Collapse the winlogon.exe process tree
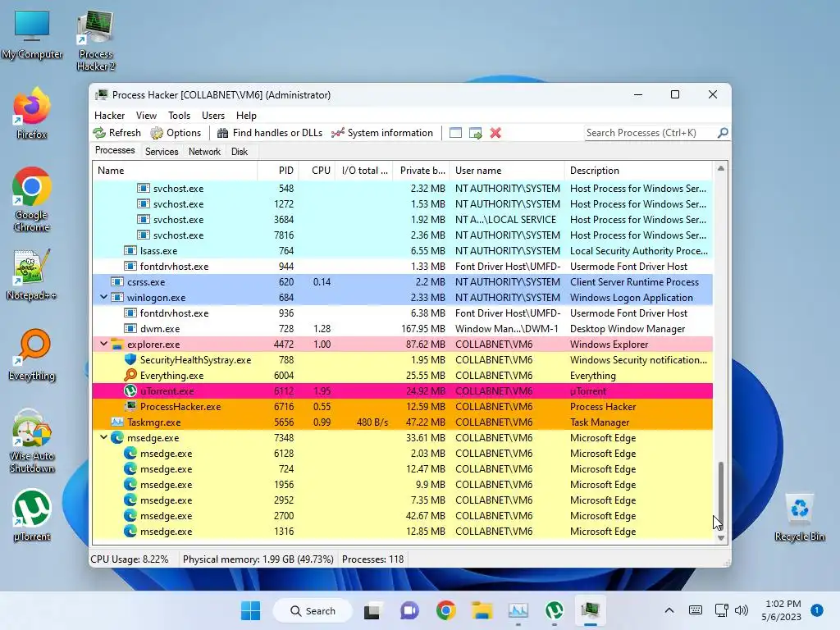840x630 pixels. point(103,297)
